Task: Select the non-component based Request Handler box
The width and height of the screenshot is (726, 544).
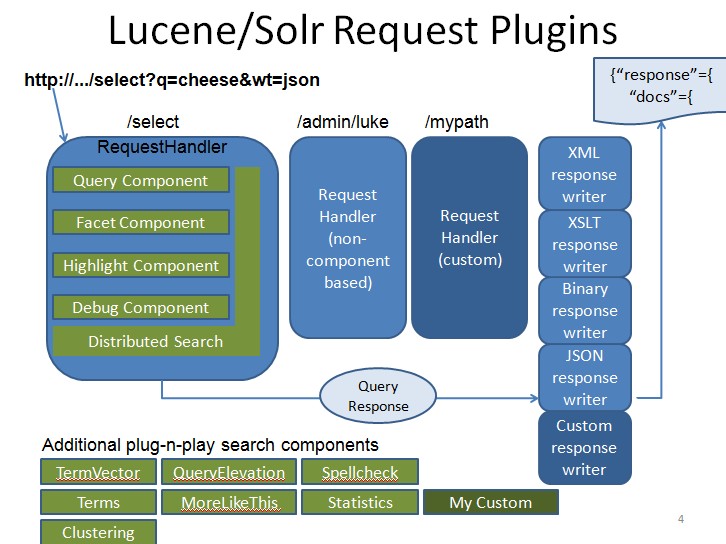Action: point(348,238)
